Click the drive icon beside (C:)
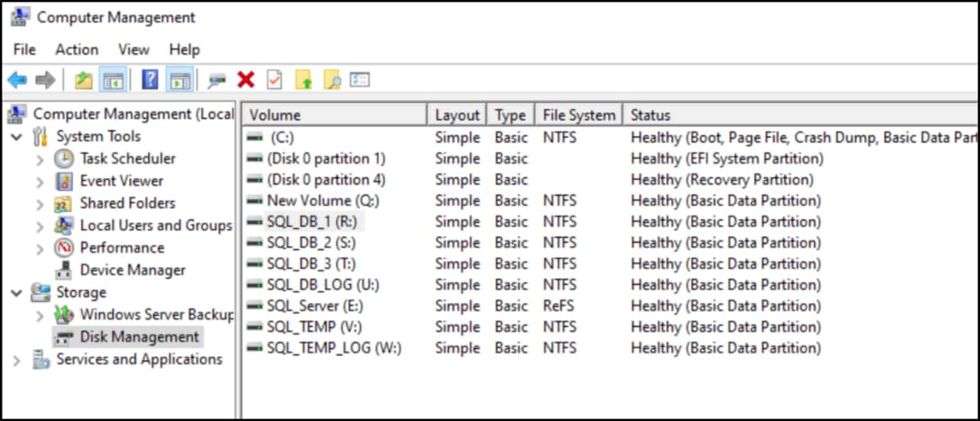This screenshot has width=980, height=421. (255, 137)
